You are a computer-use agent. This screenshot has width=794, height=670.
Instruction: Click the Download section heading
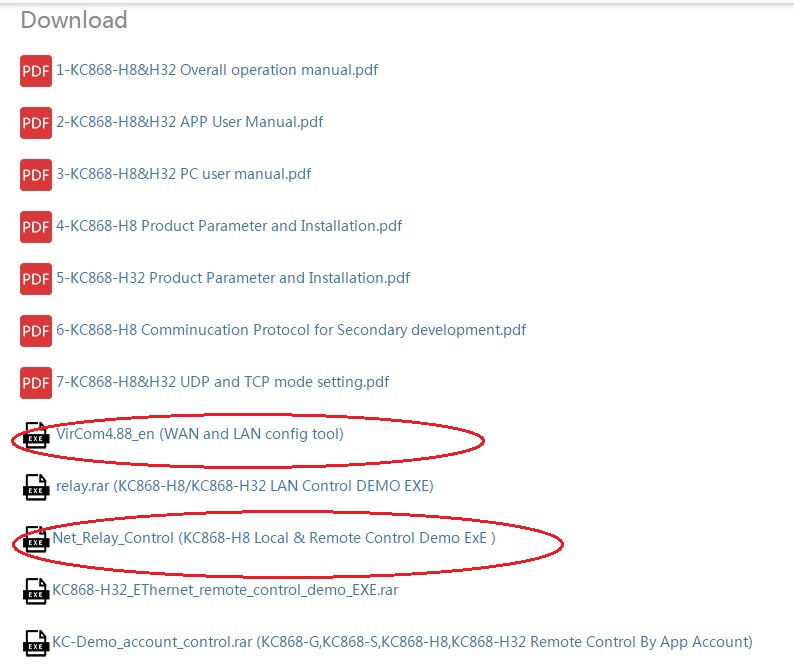point(74,20)
